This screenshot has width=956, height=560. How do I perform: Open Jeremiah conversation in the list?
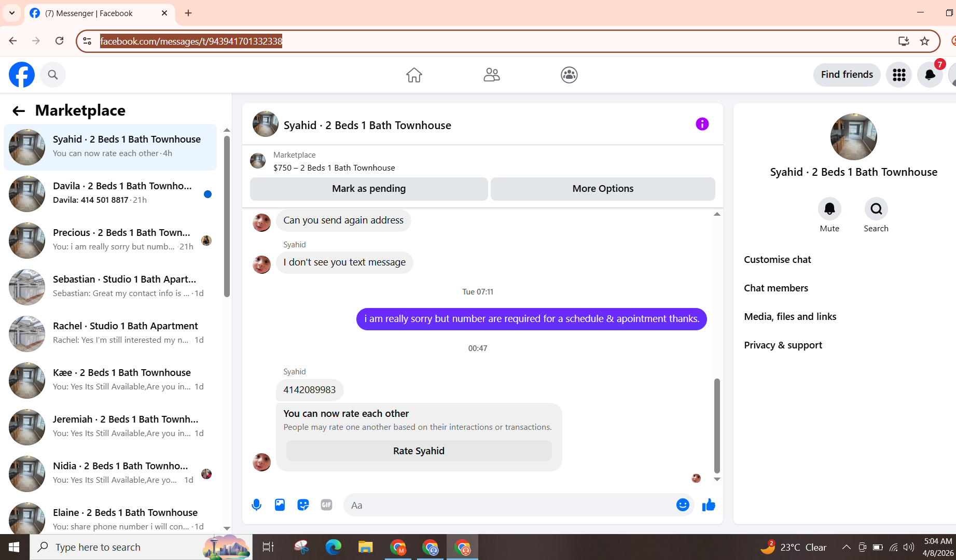point(110,427)
